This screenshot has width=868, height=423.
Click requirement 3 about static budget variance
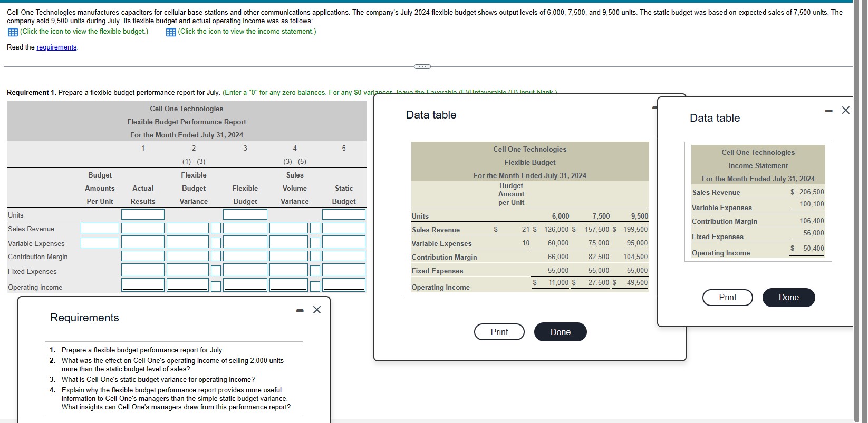coord(158,380)
